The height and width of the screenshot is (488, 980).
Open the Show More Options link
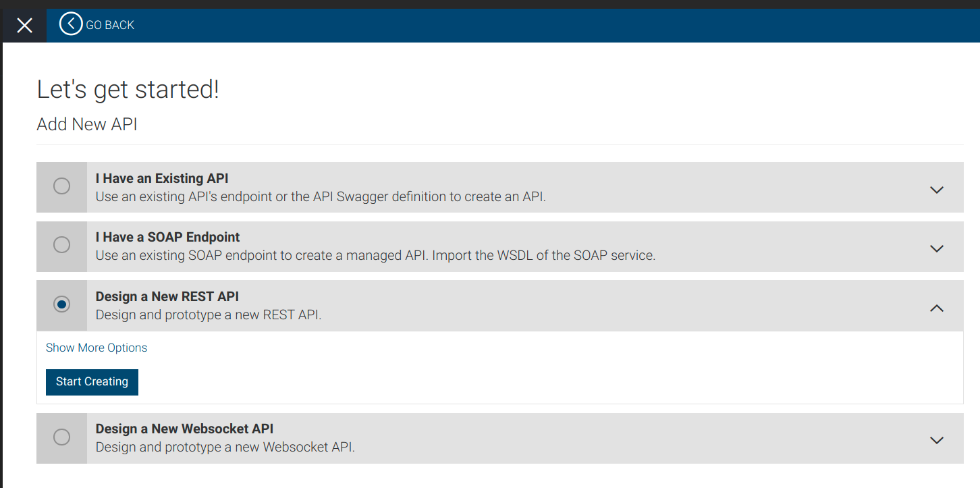(96, 347)
